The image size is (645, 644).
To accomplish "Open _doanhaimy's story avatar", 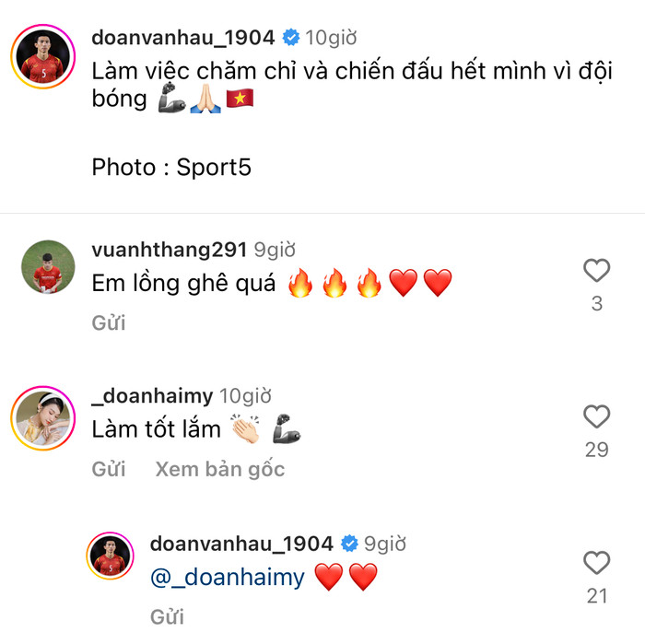I will 43,418.
